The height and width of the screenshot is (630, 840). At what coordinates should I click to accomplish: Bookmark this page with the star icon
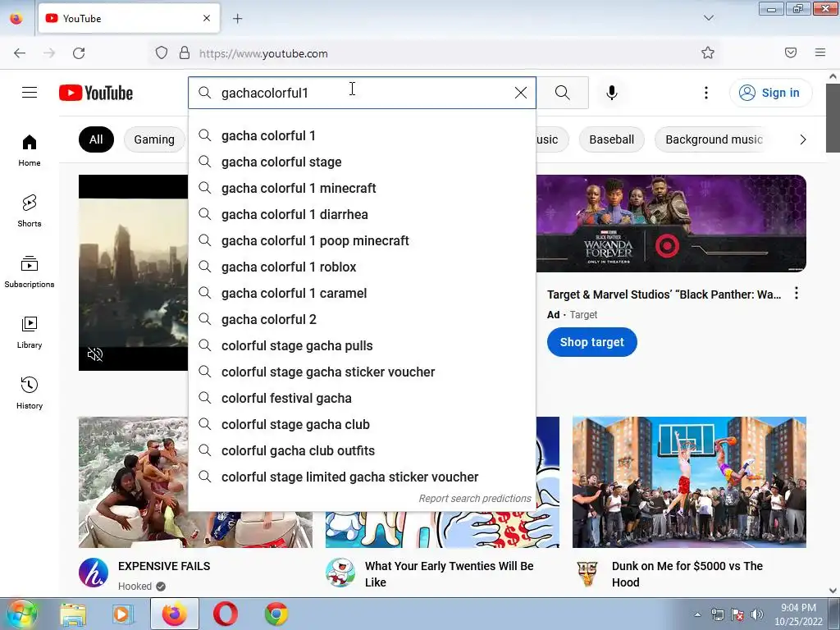coord(708,52)
